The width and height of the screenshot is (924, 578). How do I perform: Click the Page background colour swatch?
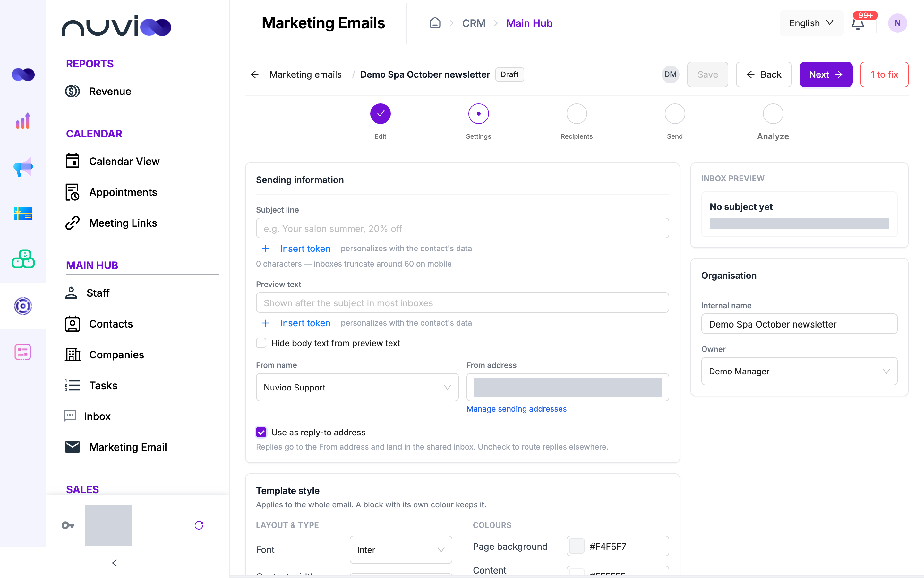coord(577,546)
